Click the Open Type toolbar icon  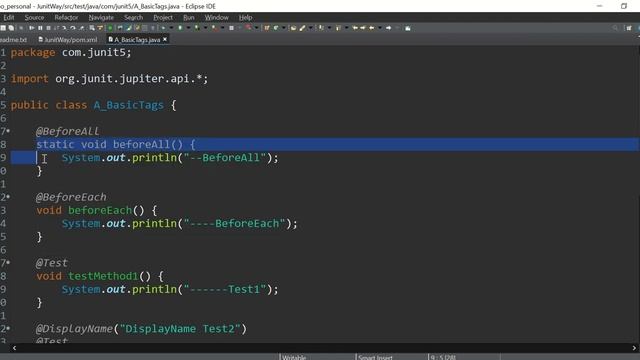pyautogui.click(x=293, y=28)
